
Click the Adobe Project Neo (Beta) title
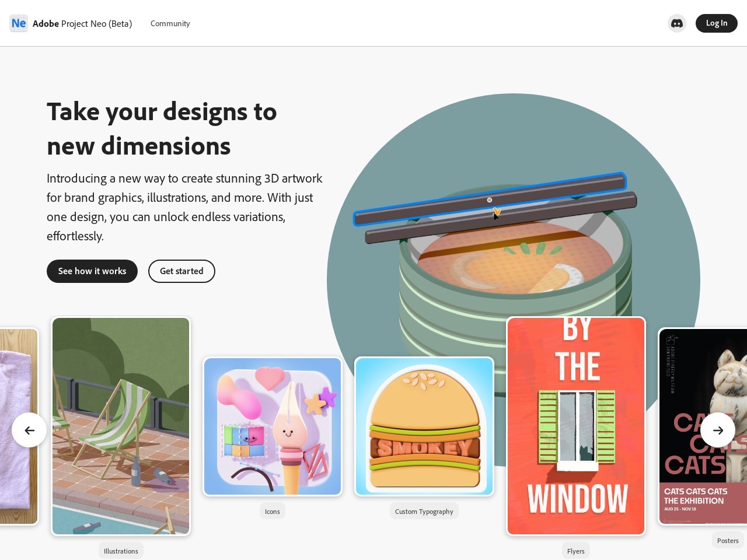[x=82, y=23]
